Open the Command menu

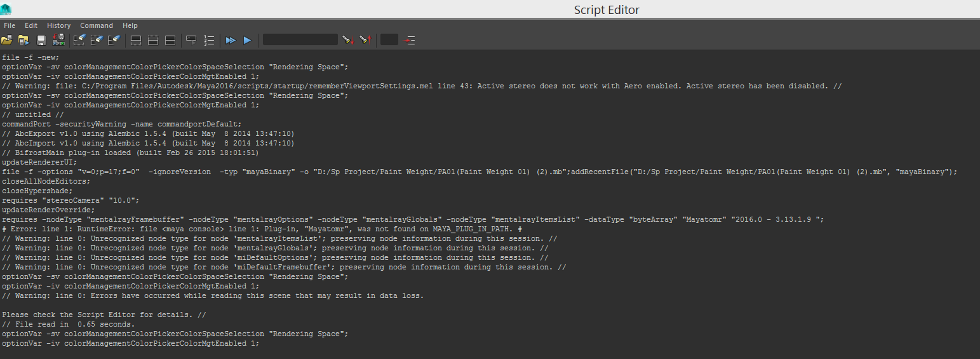click(x=96, y=25)
